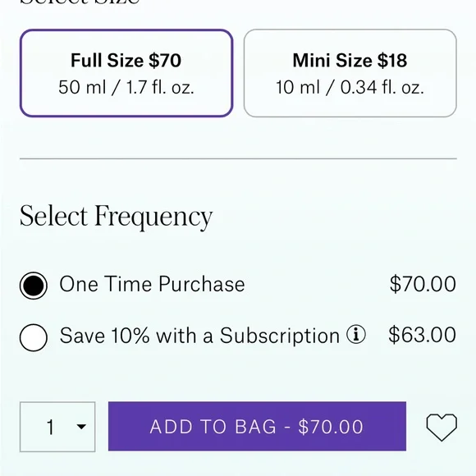Choose Full Size $70 option
Viewport: 476px width, 476px height.
point(126,73)
